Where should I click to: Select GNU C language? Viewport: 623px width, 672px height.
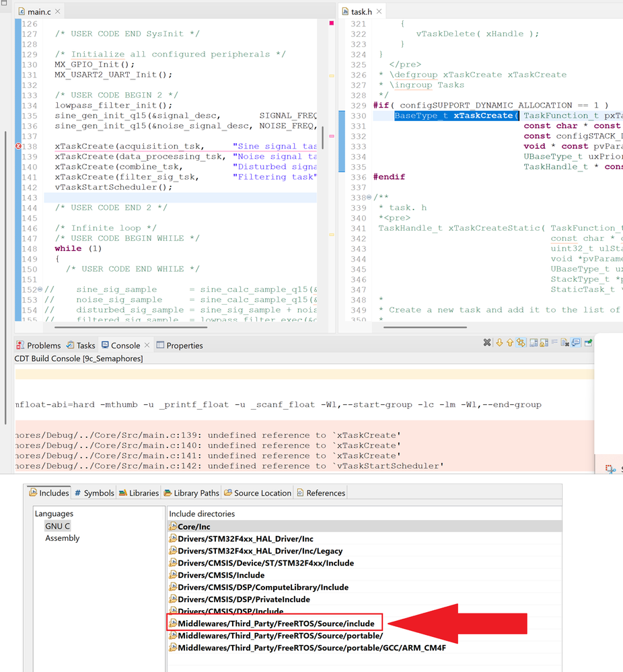pyautogui.click(x=57, y=526)
